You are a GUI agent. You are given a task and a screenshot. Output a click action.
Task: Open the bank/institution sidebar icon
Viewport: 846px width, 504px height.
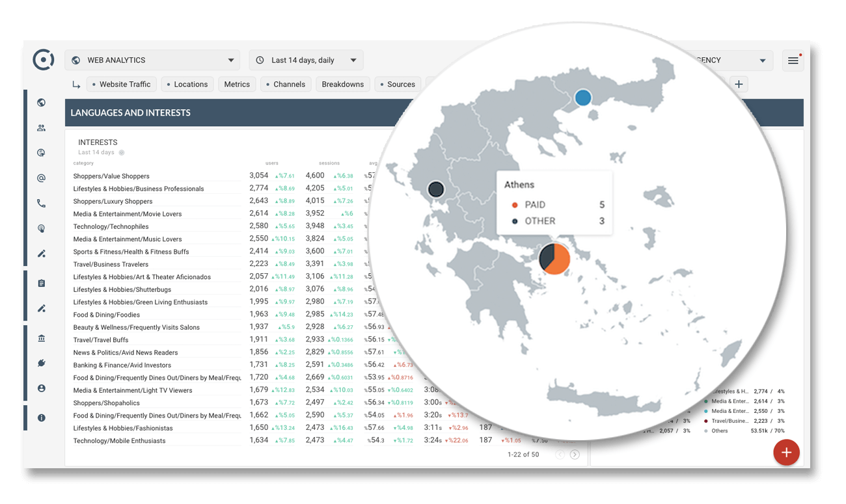pyautogui.click(x=42, y=338)
